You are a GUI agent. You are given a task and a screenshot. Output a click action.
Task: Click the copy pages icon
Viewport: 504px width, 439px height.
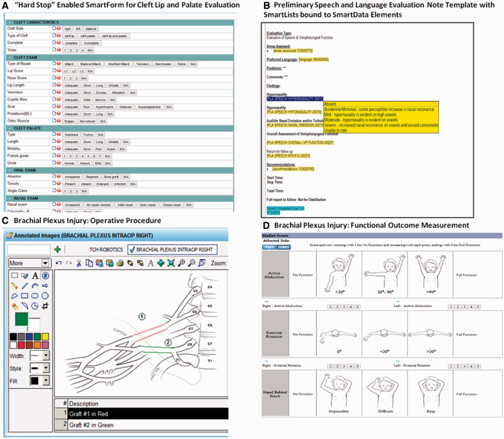89,263
